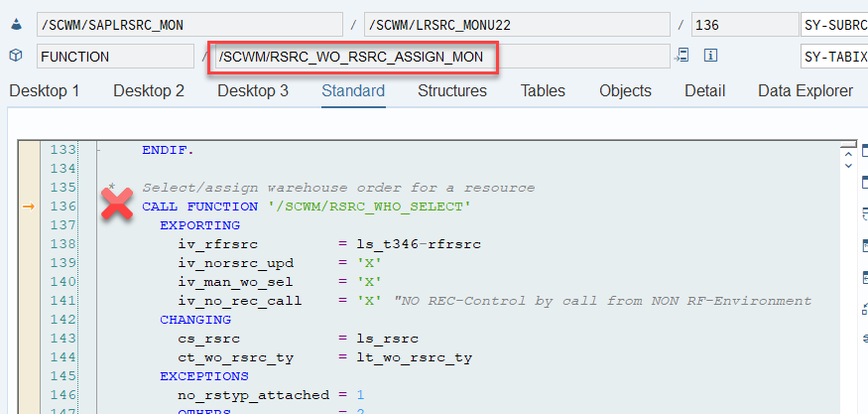Collapse code block marker at line 133
The height and width of the screenshot is (414, 868).
[x=98, y=150]
